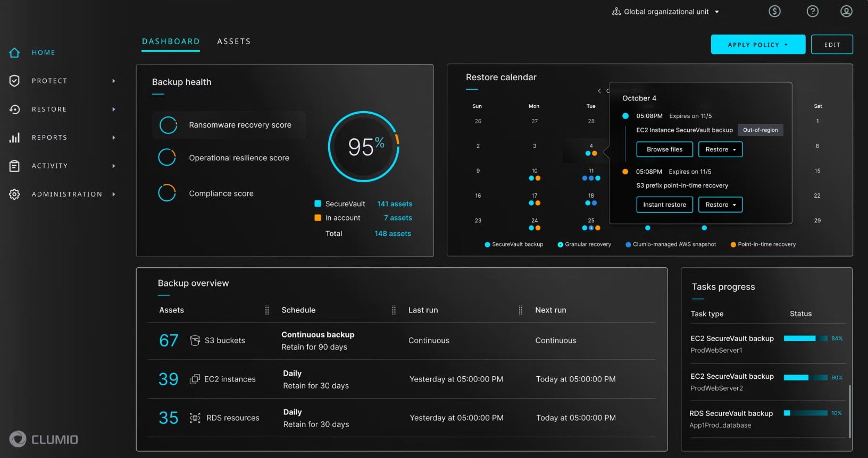The image size is (868, 458).
Task: Click the Assets column resize handle
Action: click(x=267, y=310)
